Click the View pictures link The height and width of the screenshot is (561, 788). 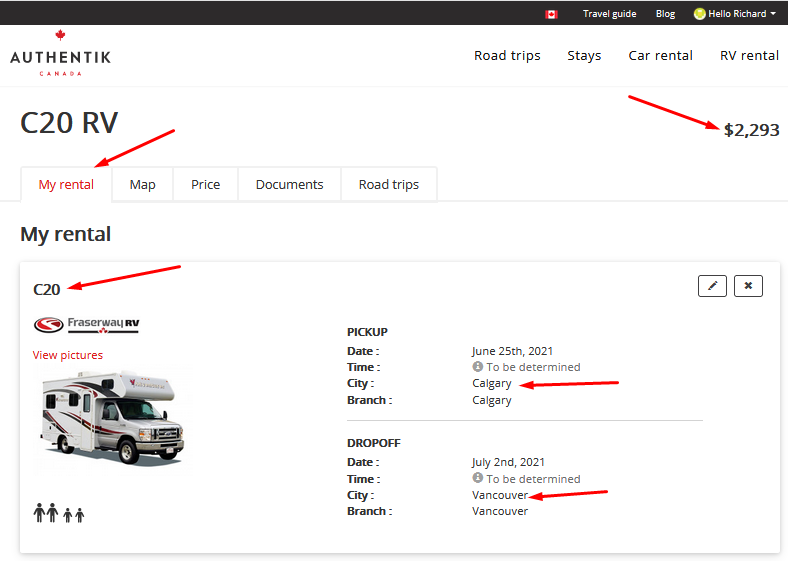point(68,355)
